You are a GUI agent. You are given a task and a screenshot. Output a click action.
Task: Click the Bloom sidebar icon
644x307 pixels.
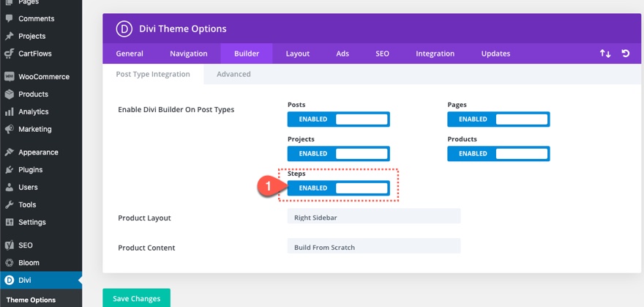pyautogui.click(x=9, y=263)
